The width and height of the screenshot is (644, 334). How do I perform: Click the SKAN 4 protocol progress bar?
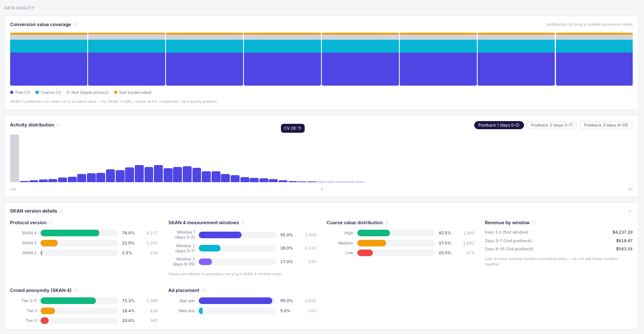pyautogui.click(x=79, y=233)
